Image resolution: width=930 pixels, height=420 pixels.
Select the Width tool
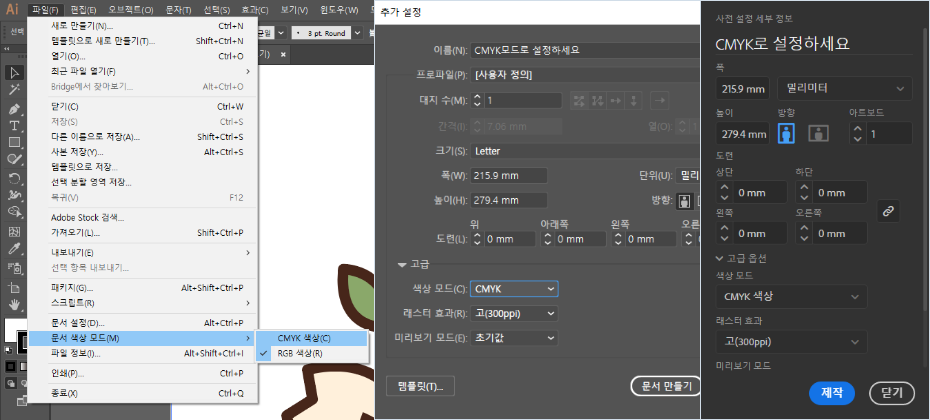tap(15, 195)
